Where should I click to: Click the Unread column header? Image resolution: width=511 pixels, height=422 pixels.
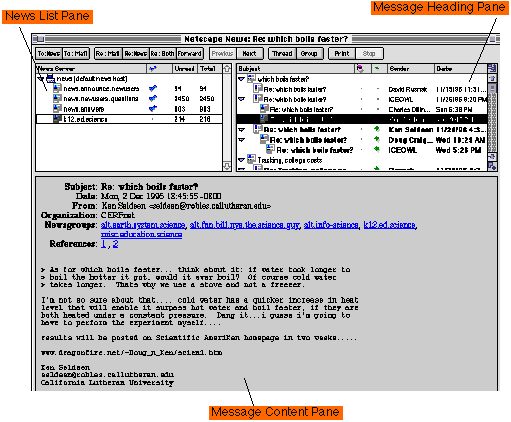click(184, 69)
